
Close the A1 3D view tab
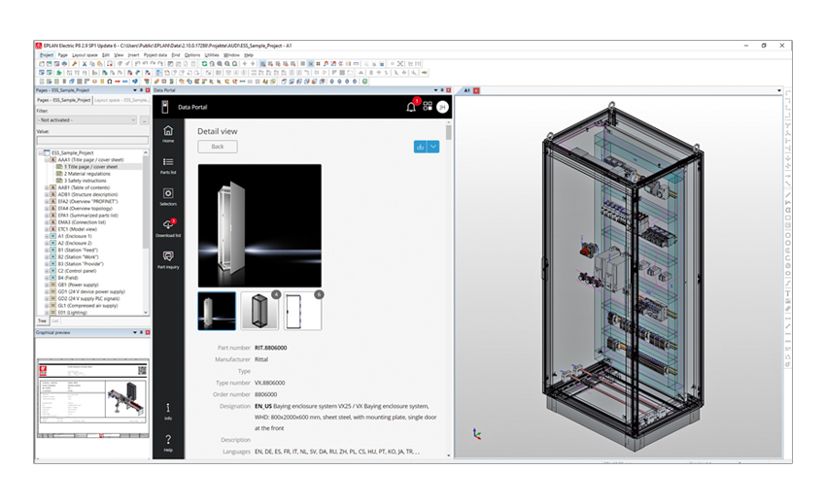476,90
